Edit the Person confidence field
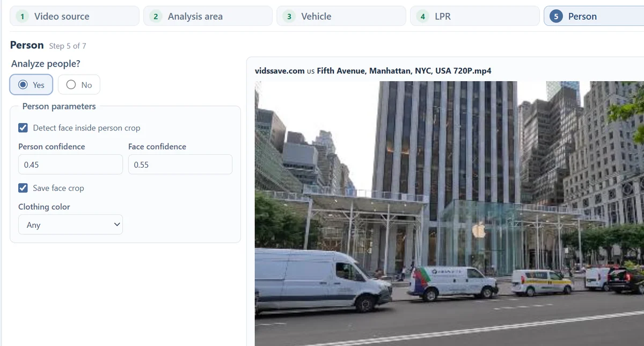Viewport: 644px width, 346px height. coord(70,164)
